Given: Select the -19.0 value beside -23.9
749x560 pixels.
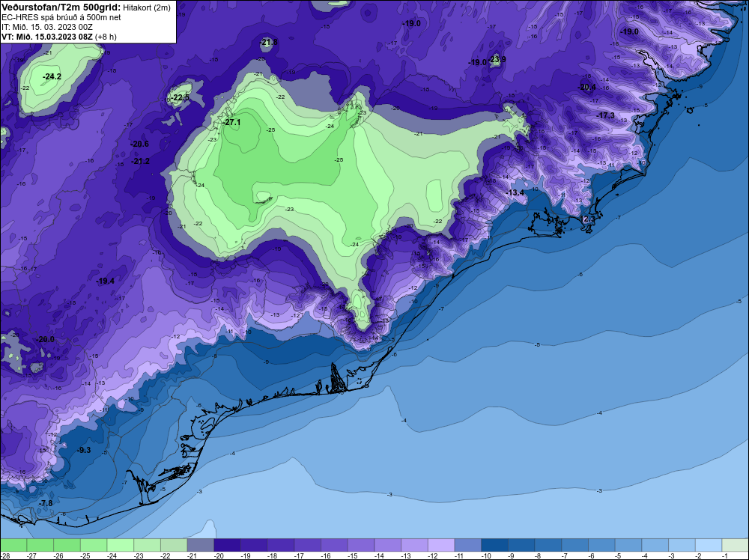Looking at the screenshot, I should point(477,63).
